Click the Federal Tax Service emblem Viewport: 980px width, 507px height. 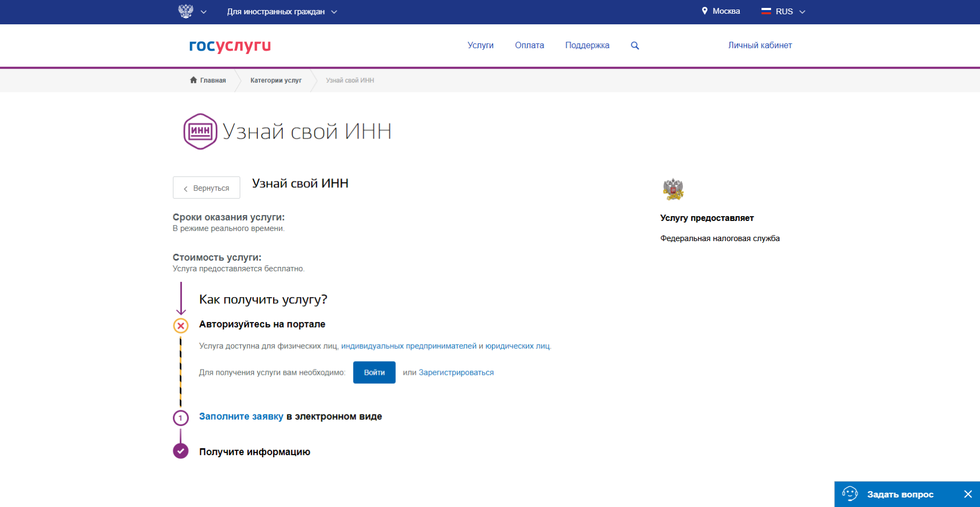click(673, 189)
